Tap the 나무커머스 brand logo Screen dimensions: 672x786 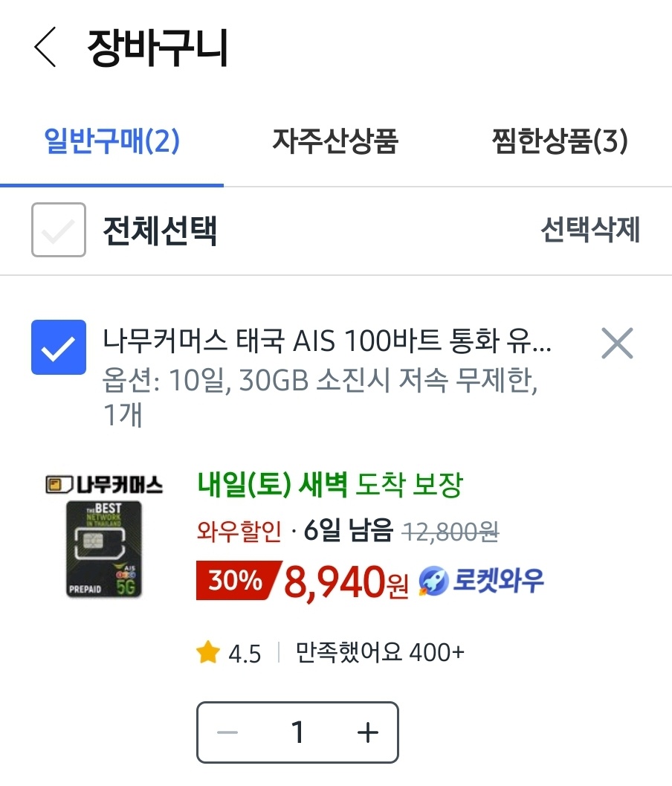point(104,485)
